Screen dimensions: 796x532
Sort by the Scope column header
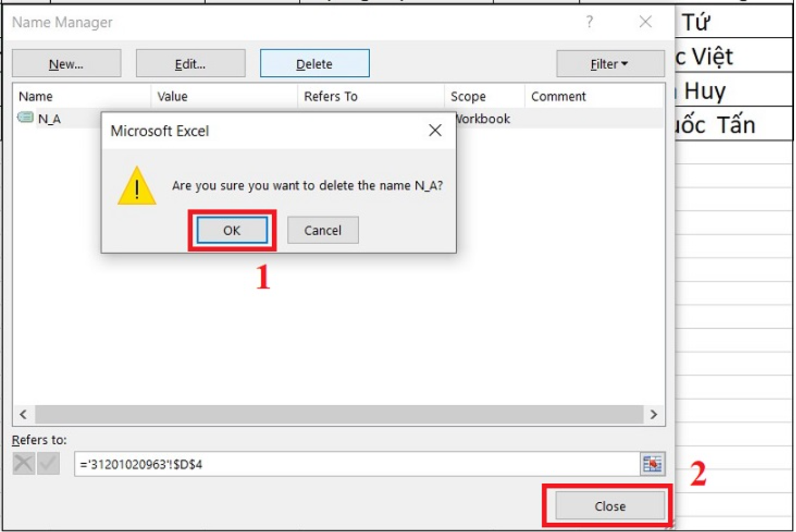point(484,96)
